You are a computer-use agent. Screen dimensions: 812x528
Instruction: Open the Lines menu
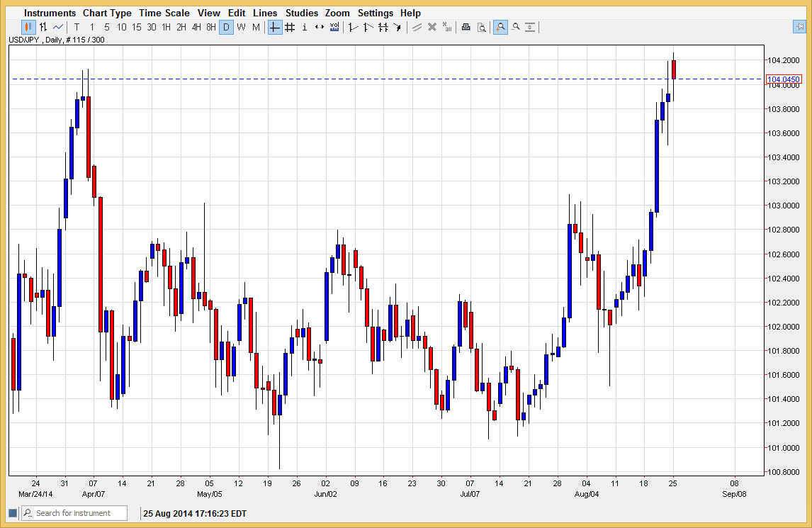pyautogui.click(x=265, y=13)
